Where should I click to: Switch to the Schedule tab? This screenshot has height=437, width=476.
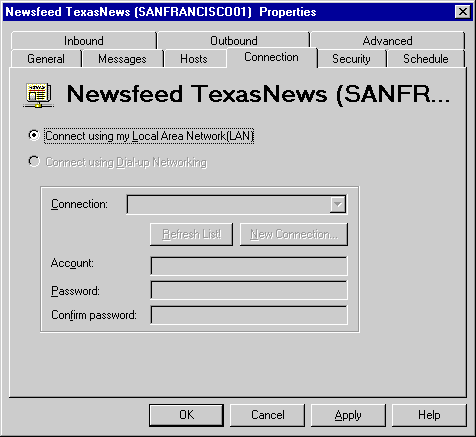click(x=426, y=59)
